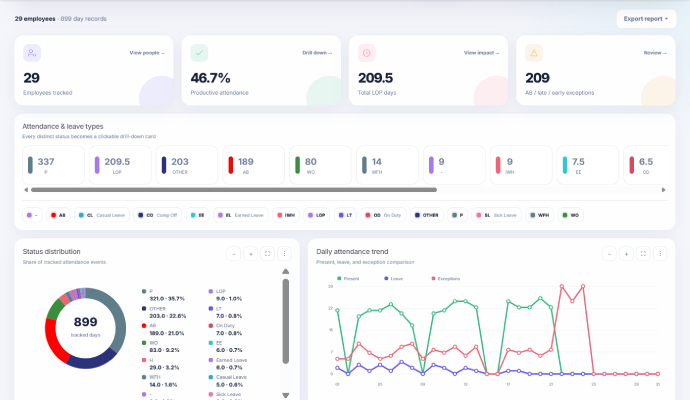Open more options menu on Status distribution panel
The height and width of the screenshot is (400, 690).
(x=284, y=254)
